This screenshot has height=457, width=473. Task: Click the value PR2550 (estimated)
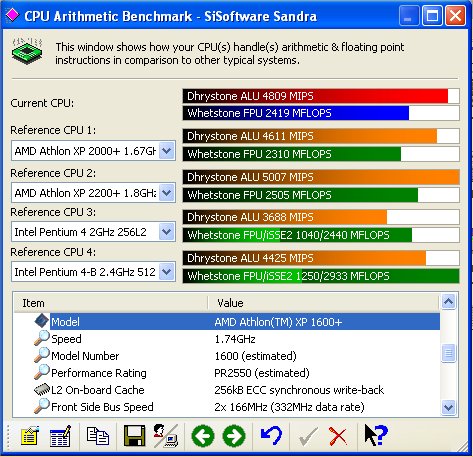point(262,373)
